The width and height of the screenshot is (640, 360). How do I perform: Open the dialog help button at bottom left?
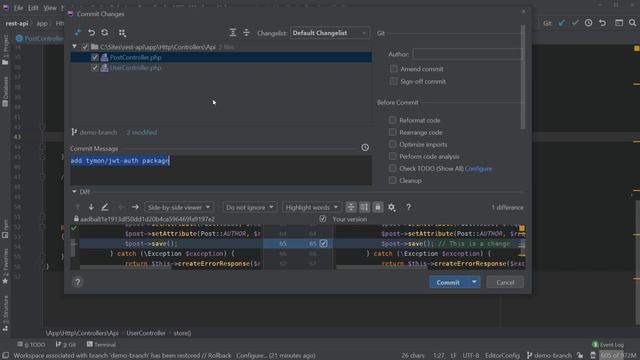[x=78, y=282]
